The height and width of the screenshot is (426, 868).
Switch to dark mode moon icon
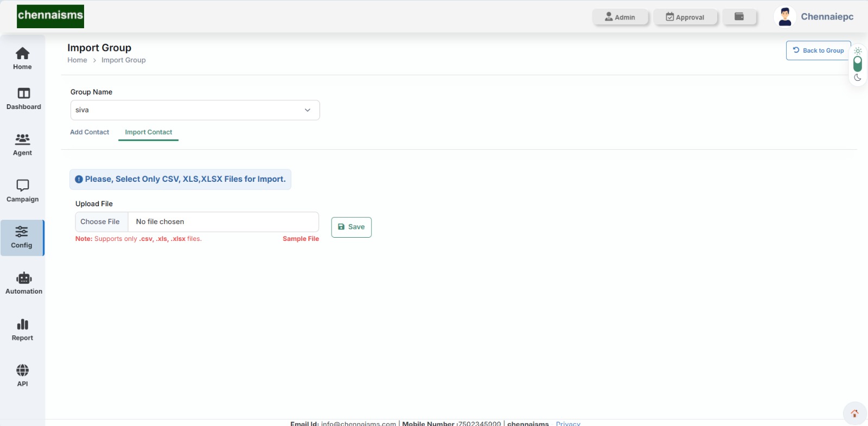click(x=858, y=78)
